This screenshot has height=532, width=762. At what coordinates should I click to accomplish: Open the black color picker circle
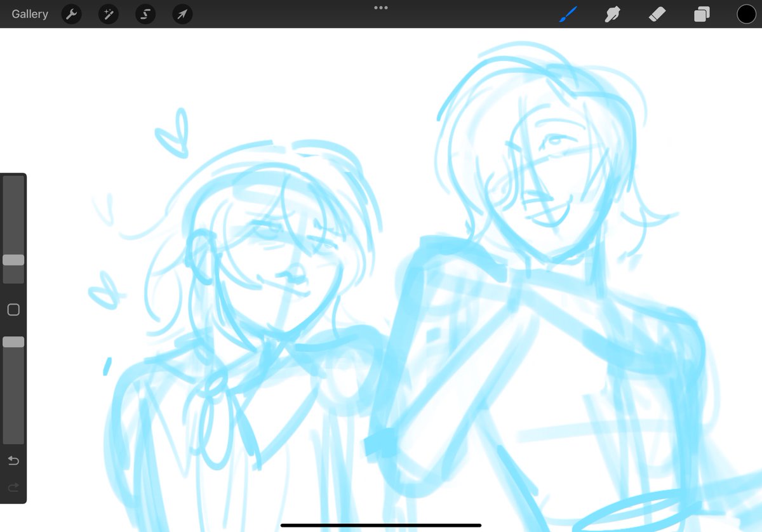point(746,14)
